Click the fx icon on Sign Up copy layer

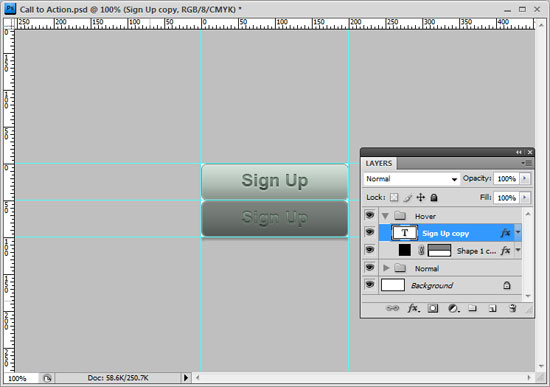tap(505, 233)
